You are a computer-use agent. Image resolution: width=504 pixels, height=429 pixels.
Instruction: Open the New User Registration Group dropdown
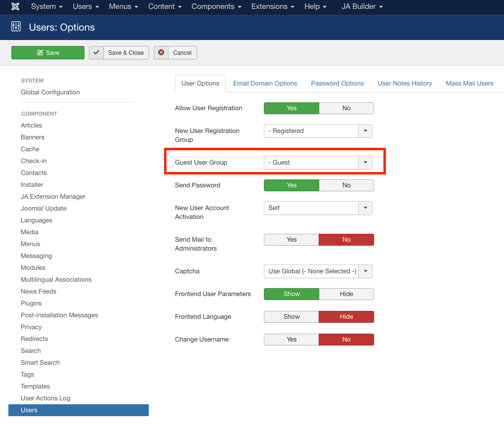pyautogui.click(x=365, y=131)
